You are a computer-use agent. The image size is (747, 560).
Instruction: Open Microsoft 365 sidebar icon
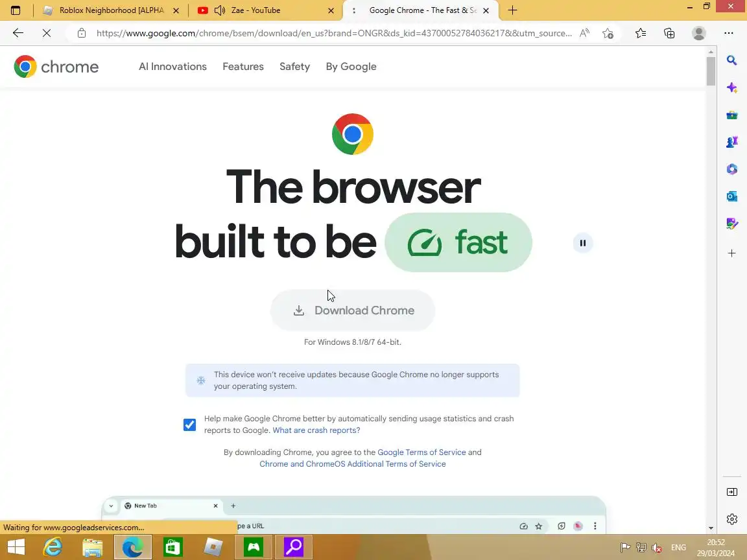(731, 169)
